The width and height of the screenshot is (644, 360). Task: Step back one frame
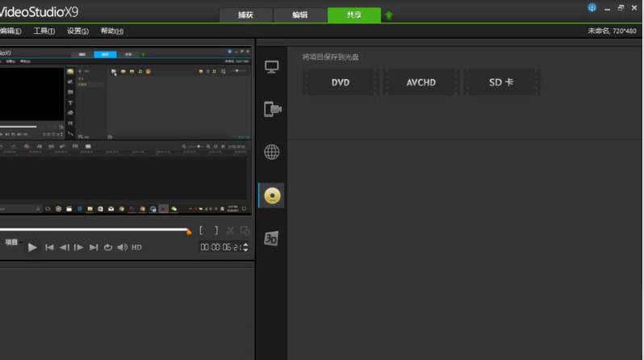point(64,247)
